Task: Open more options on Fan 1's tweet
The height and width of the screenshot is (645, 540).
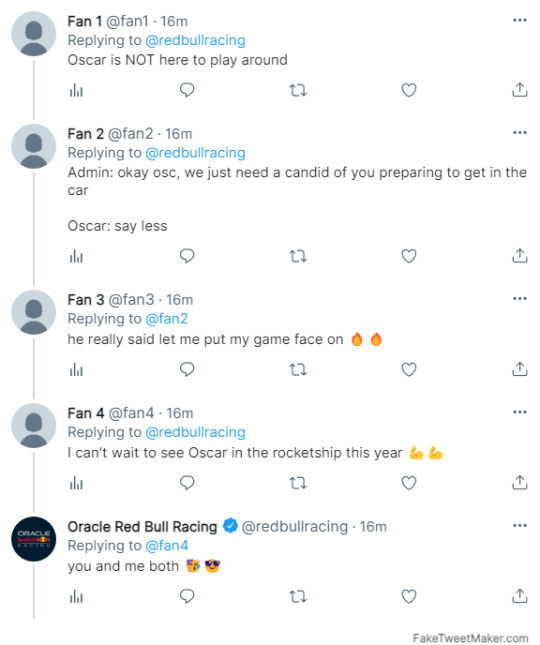Action: (x=520, y=20)
